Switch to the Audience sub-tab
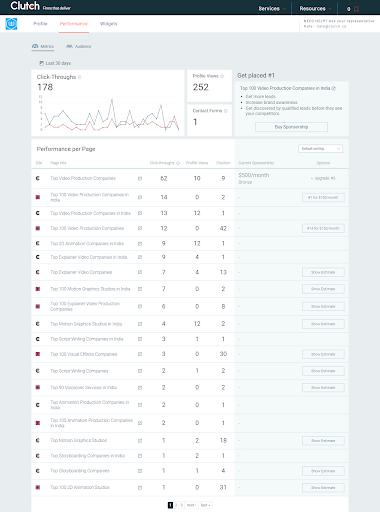Image resolution: width=380 pixels, height=512 pixels. [x=79, y=46]
